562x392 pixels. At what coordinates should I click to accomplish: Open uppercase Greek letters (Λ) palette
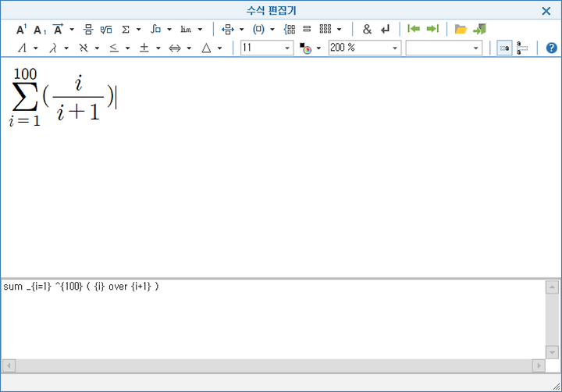(x=22, y=48)
